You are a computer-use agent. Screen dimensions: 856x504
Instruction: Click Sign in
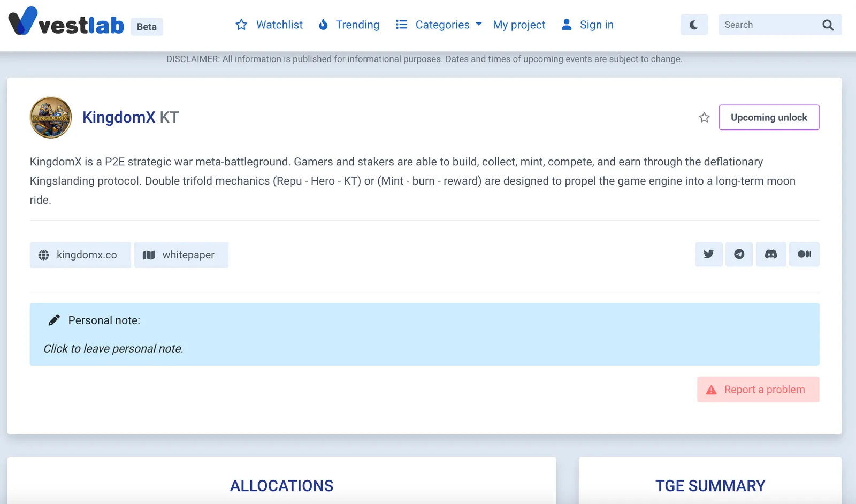pos(587,25)
